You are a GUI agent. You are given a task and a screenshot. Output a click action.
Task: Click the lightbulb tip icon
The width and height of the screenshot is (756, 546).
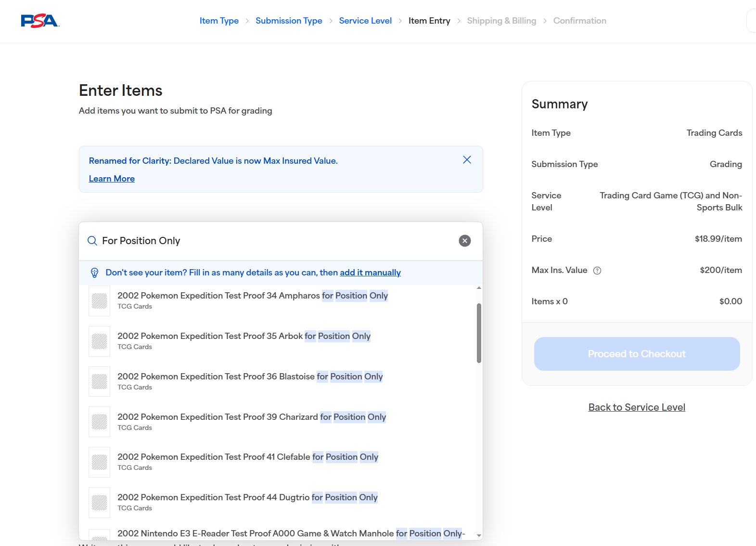click(x=95, y=273)
